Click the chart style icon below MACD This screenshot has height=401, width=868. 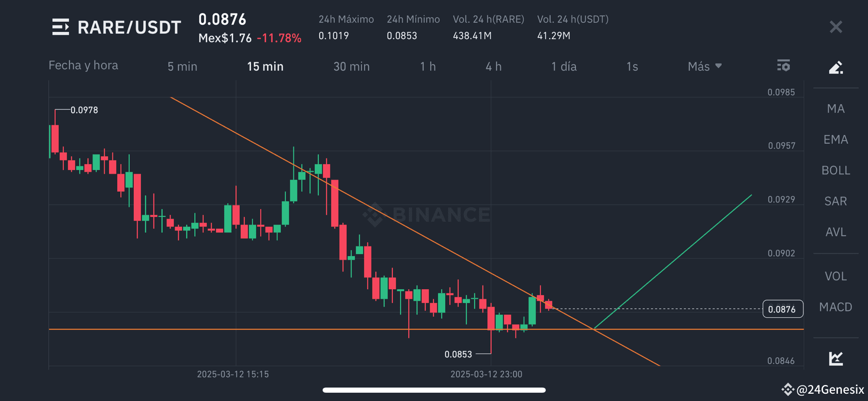tap(836, 358)
